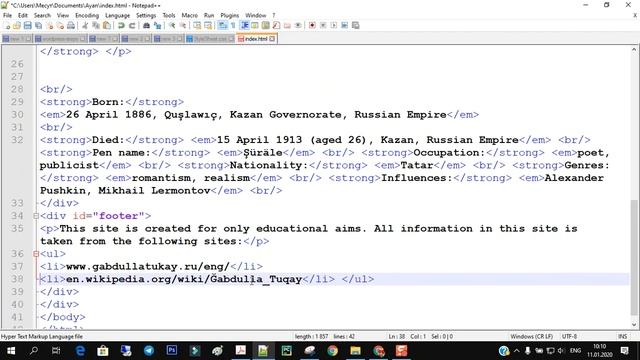Open Find using the binoculars icon

146,25
